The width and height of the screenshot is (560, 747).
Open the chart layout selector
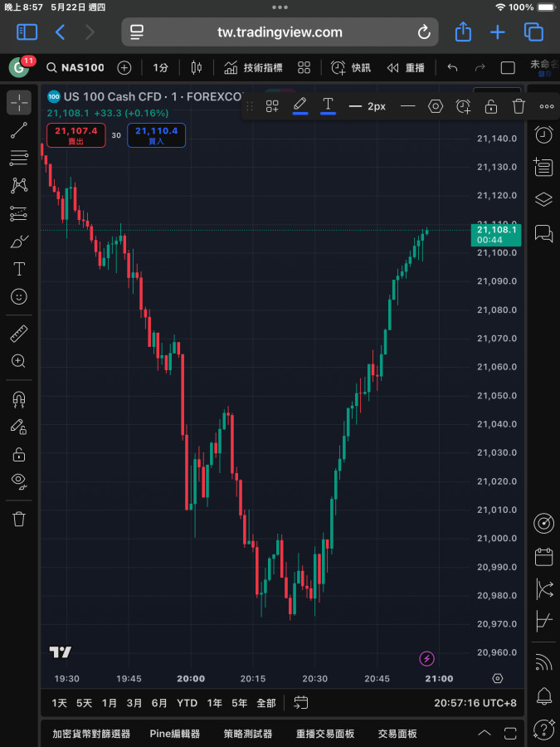508,68
